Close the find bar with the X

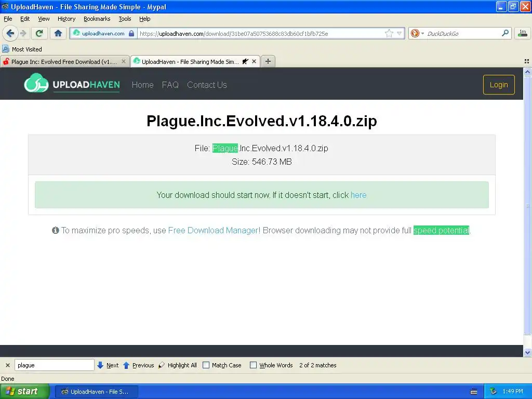click(x=7, y=365)
